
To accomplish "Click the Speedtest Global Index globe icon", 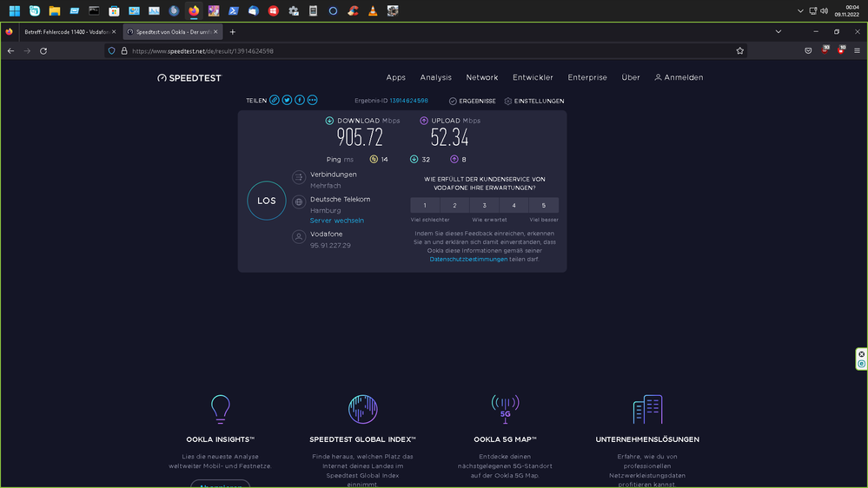I will click(362, 410).
